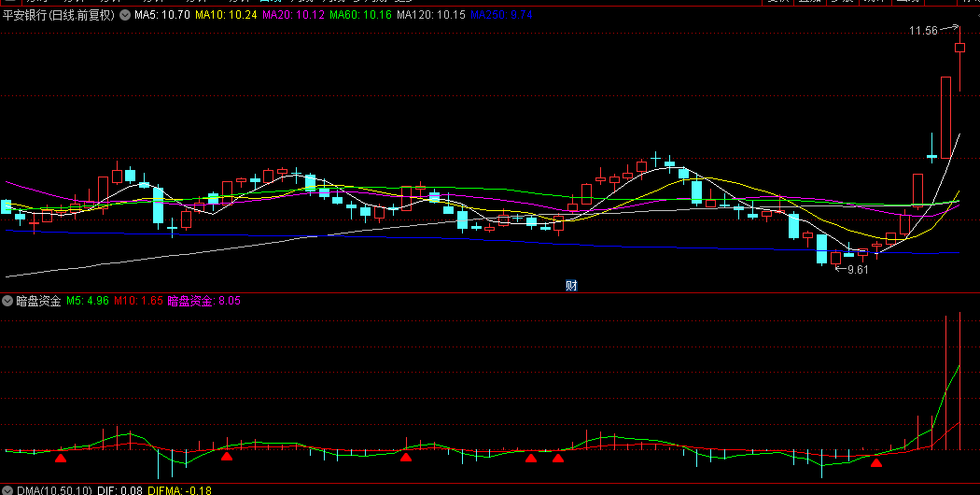The height and width of the screenshot is (495, 980).
Task: Click the DIF: 0.08 value
Action: (119, 490)
